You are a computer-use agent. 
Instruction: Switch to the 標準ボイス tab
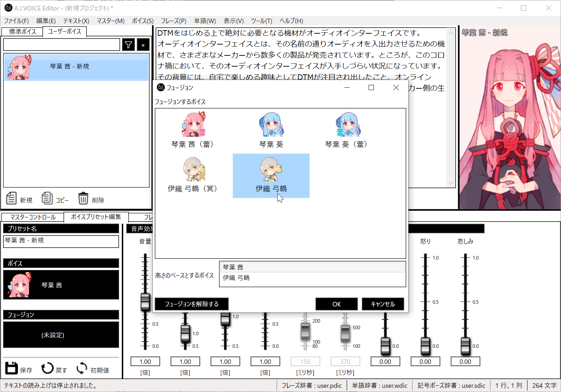pyautogui.click(x=22, y=32)
